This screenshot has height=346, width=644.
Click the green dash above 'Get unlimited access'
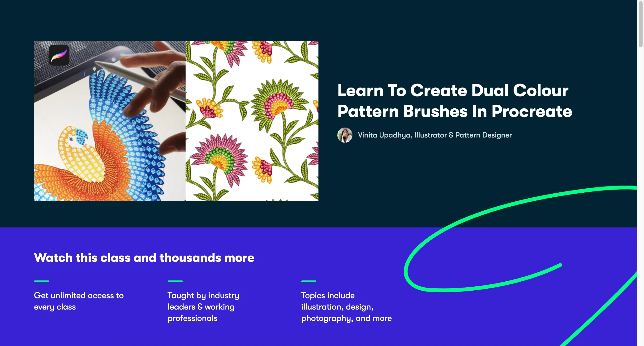click(x=42, y=281)
